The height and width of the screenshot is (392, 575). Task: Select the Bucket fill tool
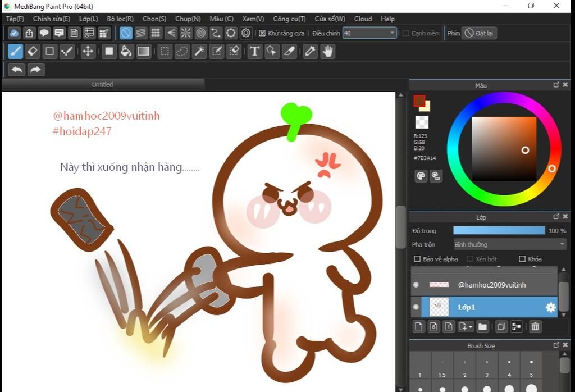pos(126,51)
